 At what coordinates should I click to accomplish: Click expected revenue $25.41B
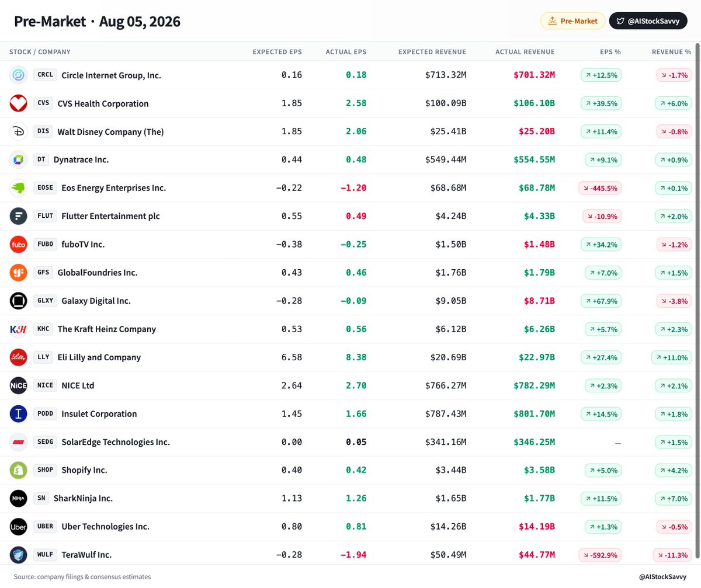click(448, 131)
